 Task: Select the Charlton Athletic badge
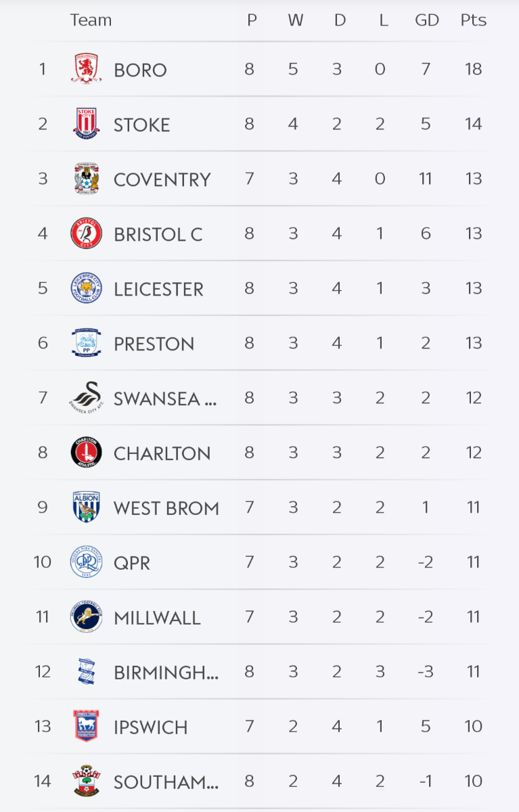click(x=87, y=453)
